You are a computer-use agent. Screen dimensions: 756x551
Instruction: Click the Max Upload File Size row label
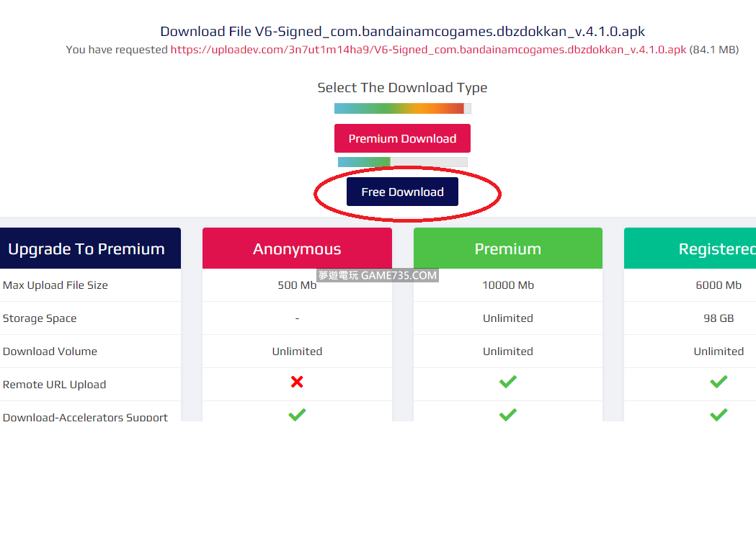pyautogui.click(x=55, y=285)
